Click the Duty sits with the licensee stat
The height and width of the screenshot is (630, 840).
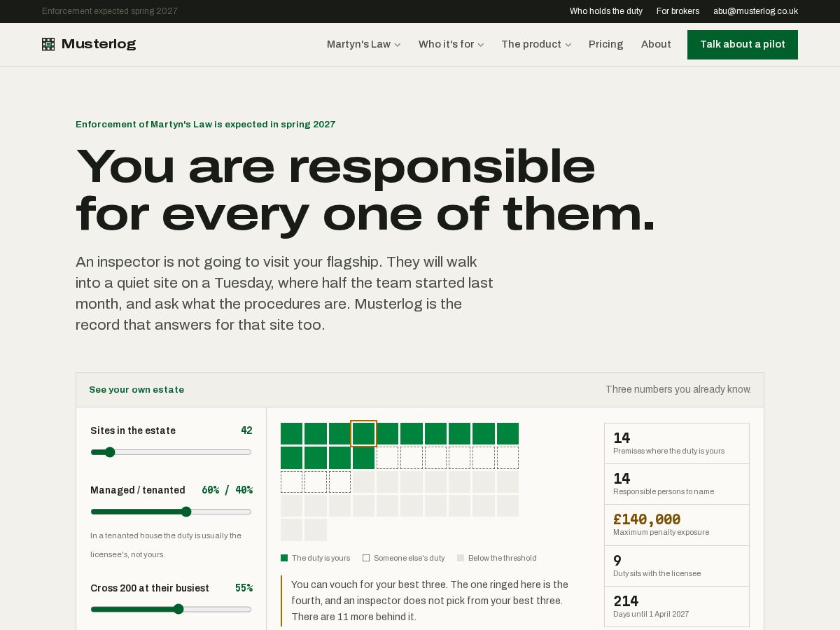point(677,566)
